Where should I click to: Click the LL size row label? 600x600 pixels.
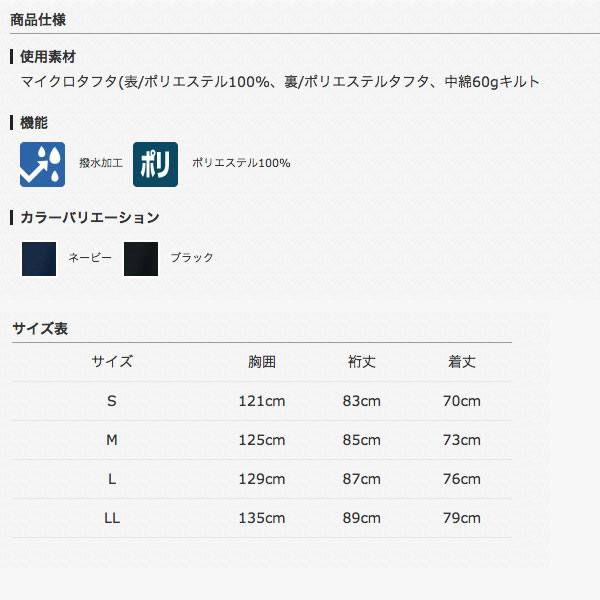tap(112, 518)
